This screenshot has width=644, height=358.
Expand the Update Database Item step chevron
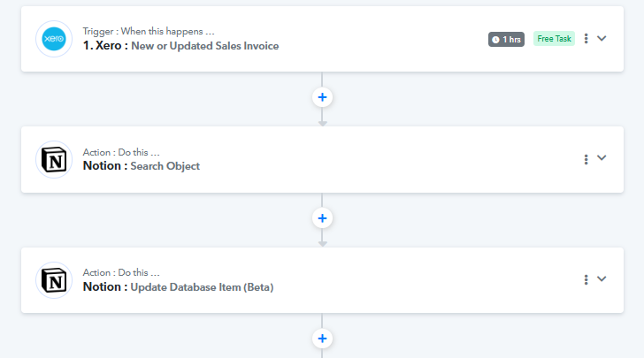pyautogui.click(x=602, y=278)
